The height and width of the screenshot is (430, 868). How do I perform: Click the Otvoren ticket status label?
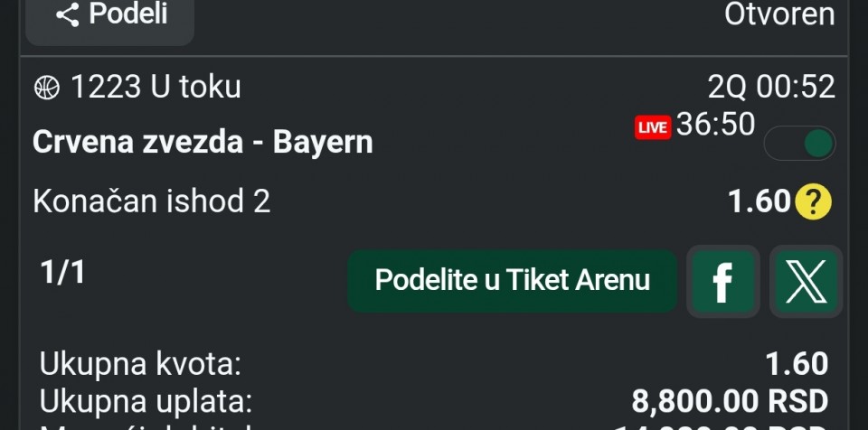(x=779, y=14)
